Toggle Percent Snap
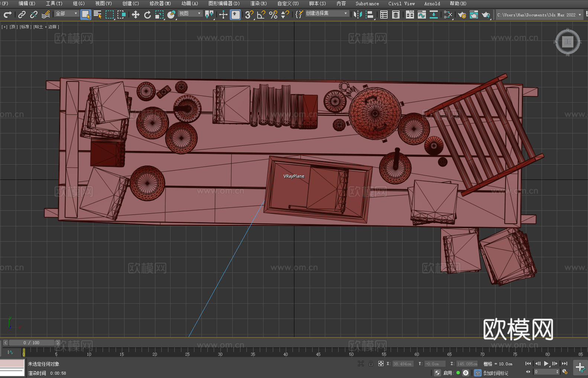 point(273,14)
